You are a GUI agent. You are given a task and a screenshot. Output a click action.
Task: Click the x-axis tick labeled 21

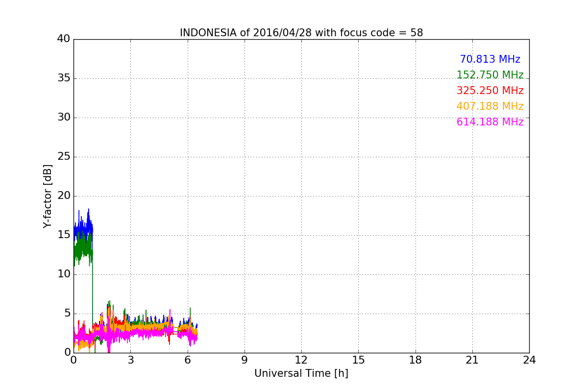point(472,360)
